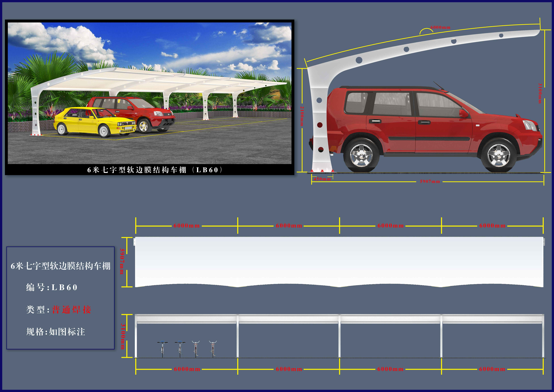Click the leftmost blue bicycle icon
554x392 pixels.
coord(162,349)
